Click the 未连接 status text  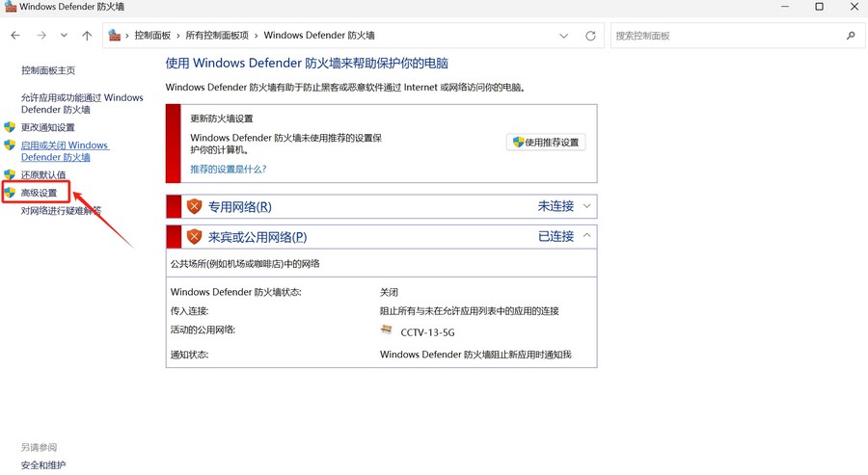556,206
